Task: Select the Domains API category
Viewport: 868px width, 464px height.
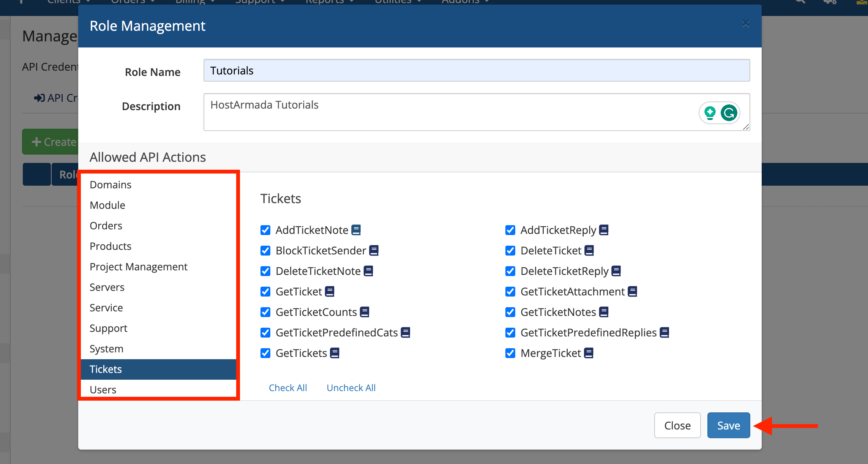Action: (158, 185)
